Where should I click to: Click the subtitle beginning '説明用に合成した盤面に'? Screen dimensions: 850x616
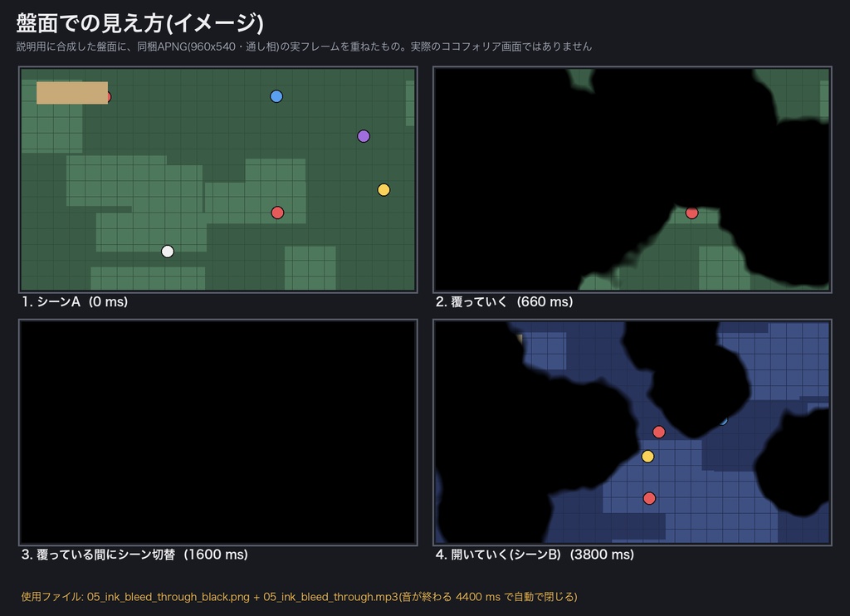click(304, 46)
